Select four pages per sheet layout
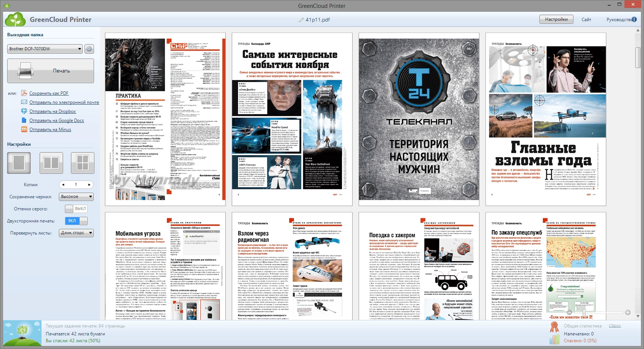644x349 pixels. click(x=83, y=163)
